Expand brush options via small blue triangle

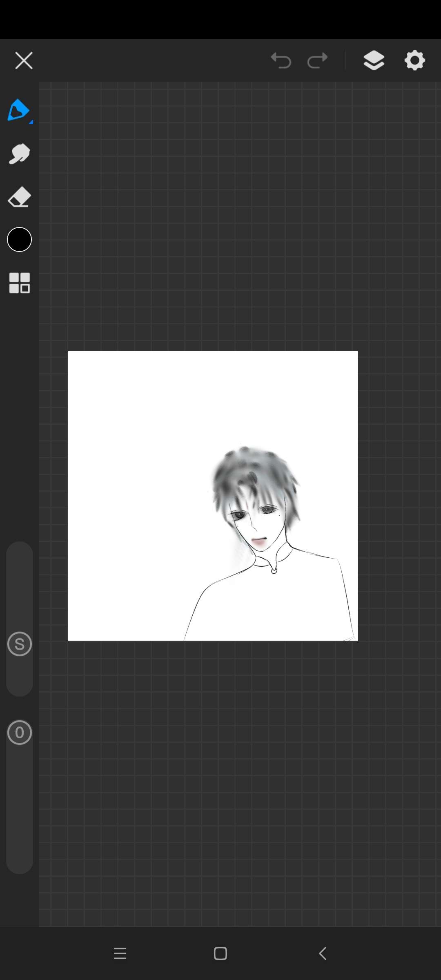point(31,122)
